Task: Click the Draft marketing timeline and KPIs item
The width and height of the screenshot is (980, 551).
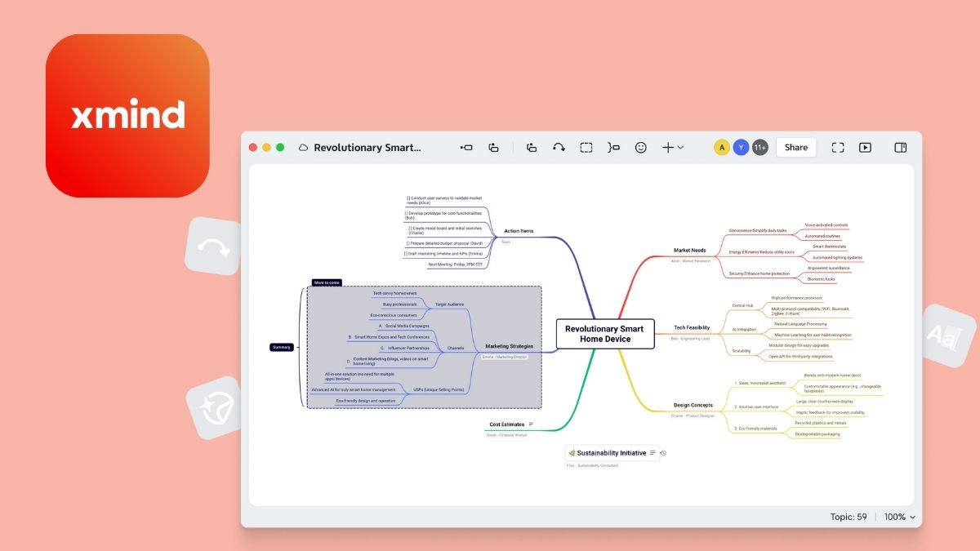Action: (443, 253)
